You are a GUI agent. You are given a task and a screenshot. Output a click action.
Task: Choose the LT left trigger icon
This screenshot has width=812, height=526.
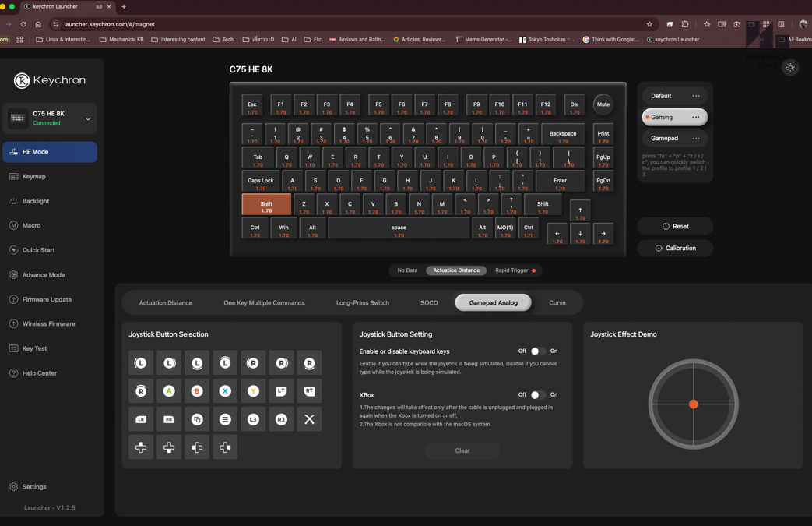coord(281,390)
